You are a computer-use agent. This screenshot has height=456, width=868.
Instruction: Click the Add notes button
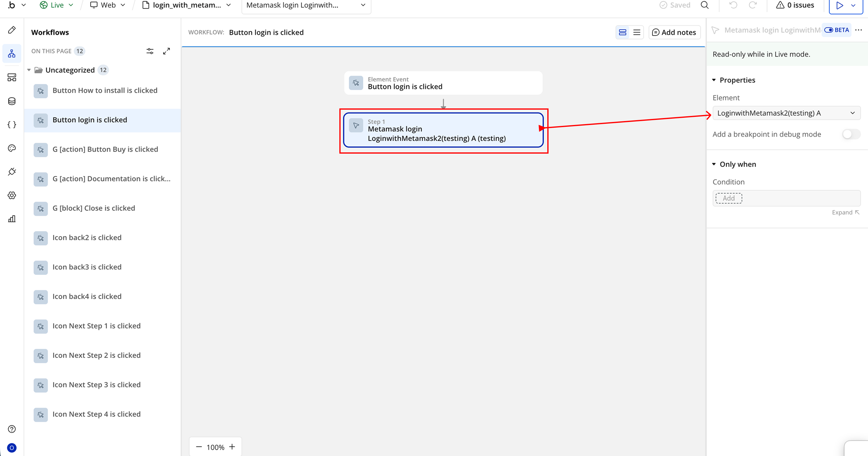click(x=674, y=32)
